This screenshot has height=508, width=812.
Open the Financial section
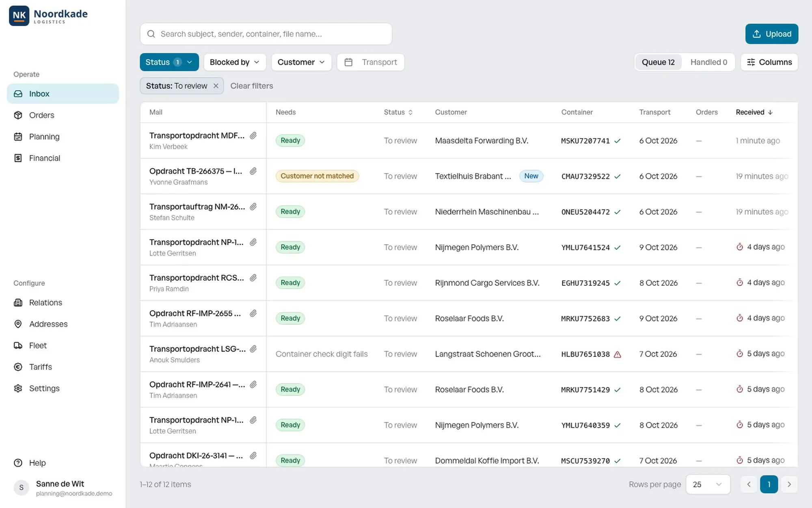63,158
